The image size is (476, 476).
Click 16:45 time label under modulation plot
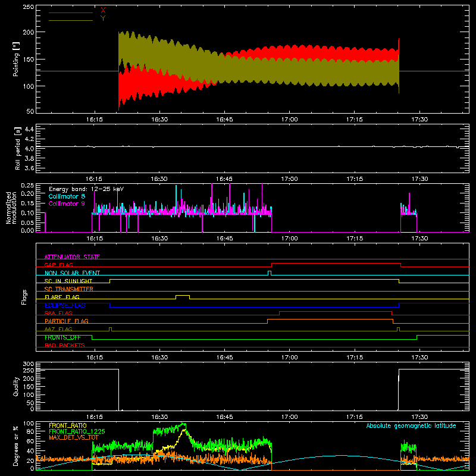pos(224,239)
